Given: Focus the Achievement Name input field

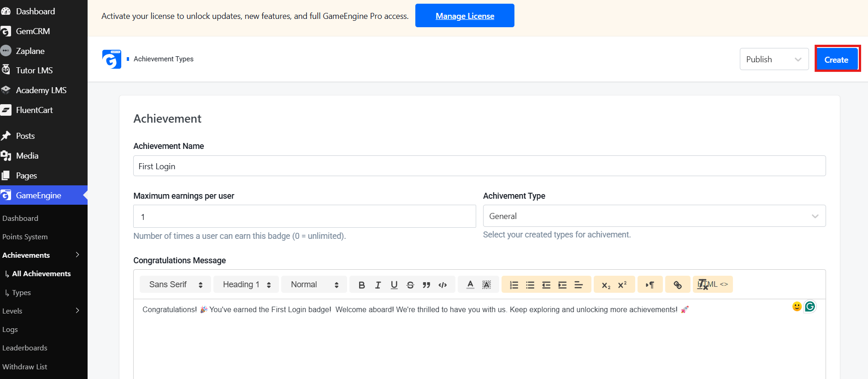Looking at the screenshot, I should (x=479, y=166).
